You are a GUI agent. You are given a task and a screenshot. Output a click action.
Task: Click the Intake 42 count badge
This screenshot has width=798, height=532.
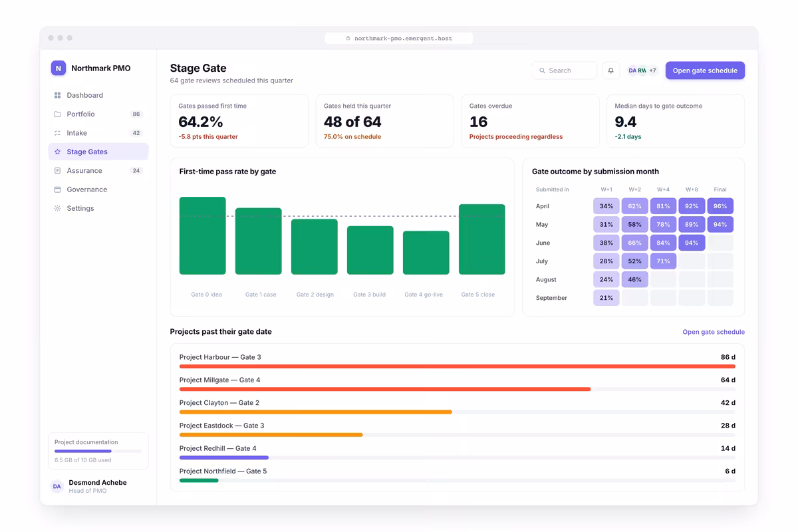point(136,133)
